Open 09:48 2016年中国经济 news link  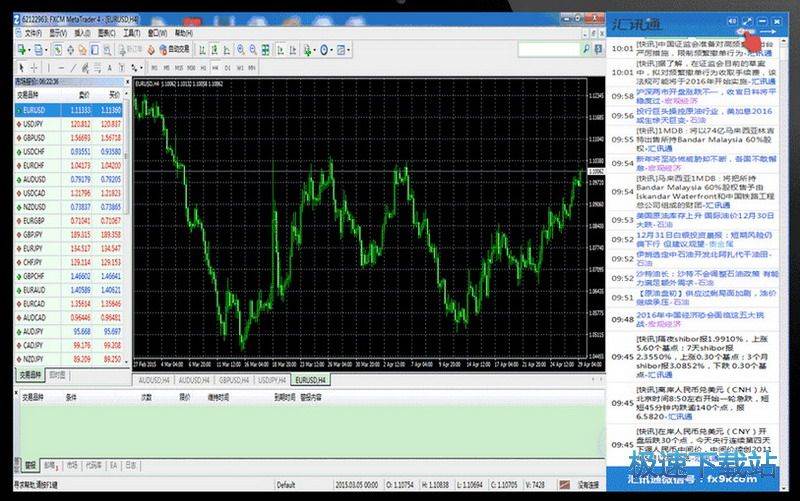(700, 319)
